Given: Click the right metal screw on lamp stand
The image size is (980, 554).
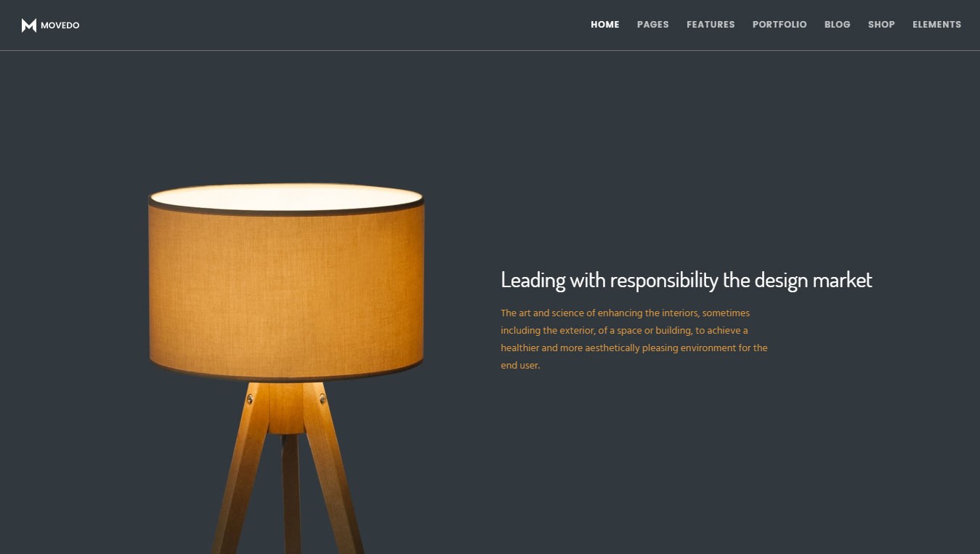Looking at the screenshot, I should tap(321, 398).
